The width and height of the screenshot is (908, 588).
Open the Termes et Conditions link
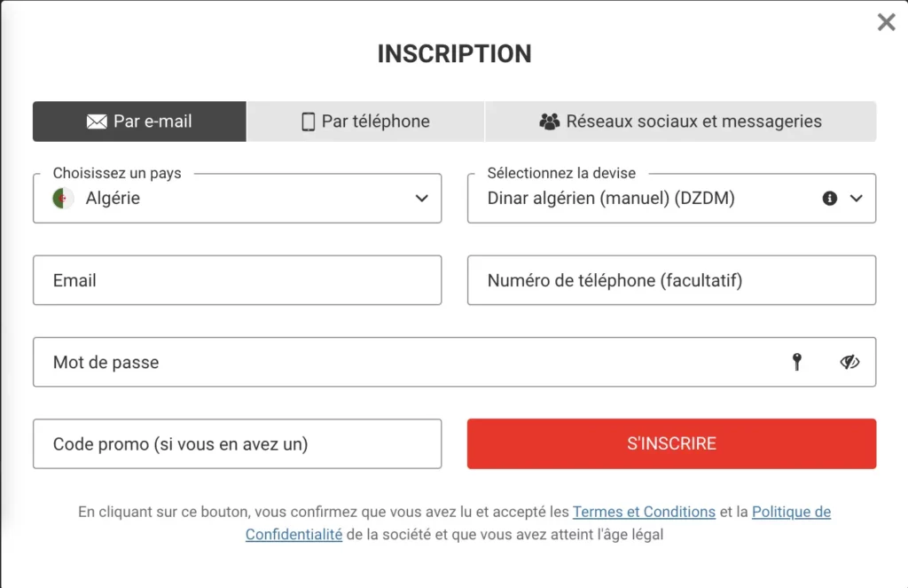click(645, 512)
